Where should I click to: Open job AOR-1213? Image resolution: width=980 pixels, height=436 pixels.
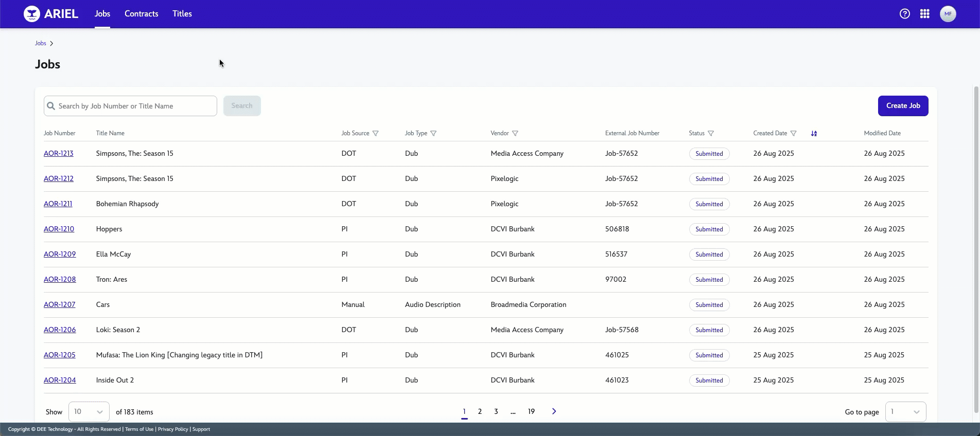coord(59,154)
